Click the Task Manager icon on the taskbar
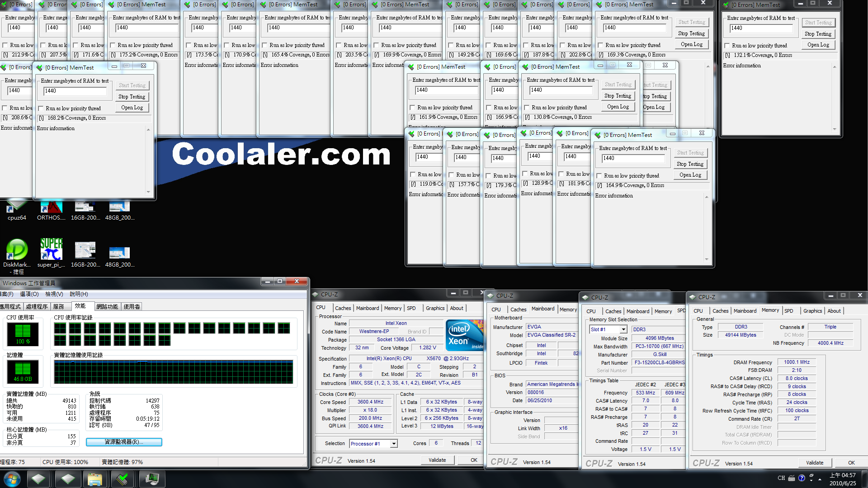 [152, 479]
